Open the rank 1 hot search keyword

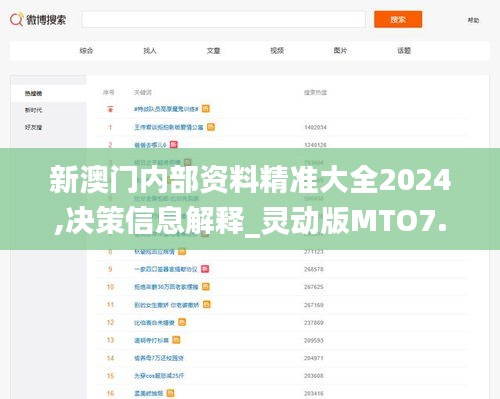point(169,127)
